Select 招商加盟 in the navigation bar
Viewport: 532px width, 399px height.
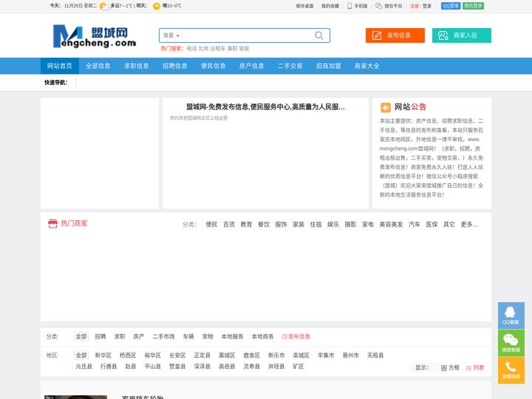pos(328,66)
